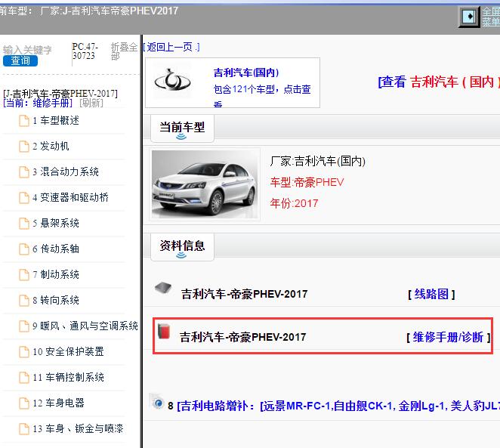Click the page icon beside 6 传动系轴
Screen dimensions: 500x448
24,249
